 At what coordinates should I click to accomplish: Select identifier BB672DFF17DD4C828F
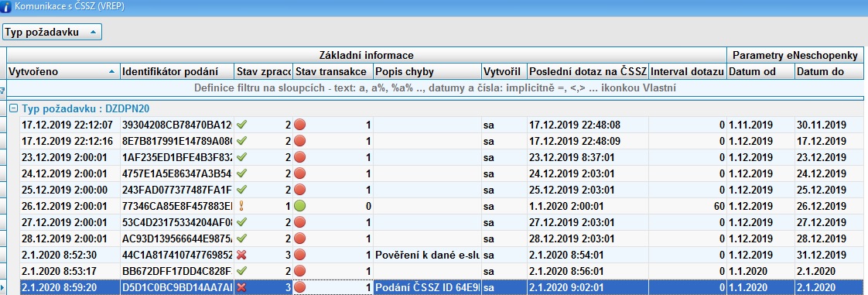[x=176, y=271]
